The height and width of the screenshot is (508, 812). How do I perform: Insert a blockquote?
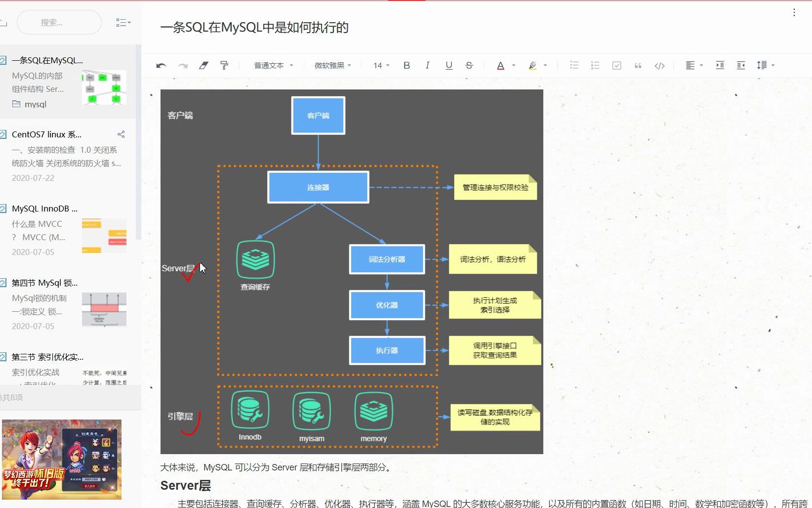[x=638, y=65]
